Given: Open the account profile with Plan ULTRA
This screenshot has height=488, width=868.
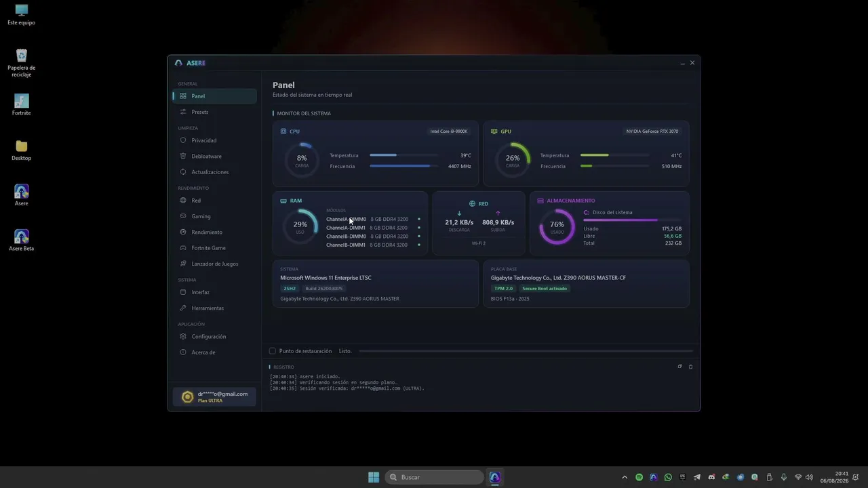Looking at the screenshot, I should 215,397.
